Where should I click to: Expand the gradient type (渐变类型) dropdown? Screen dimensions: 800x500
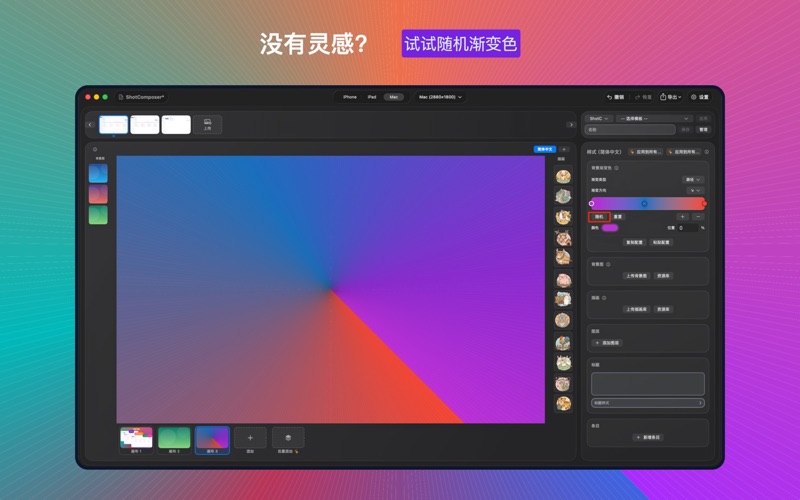click(693, 179)
